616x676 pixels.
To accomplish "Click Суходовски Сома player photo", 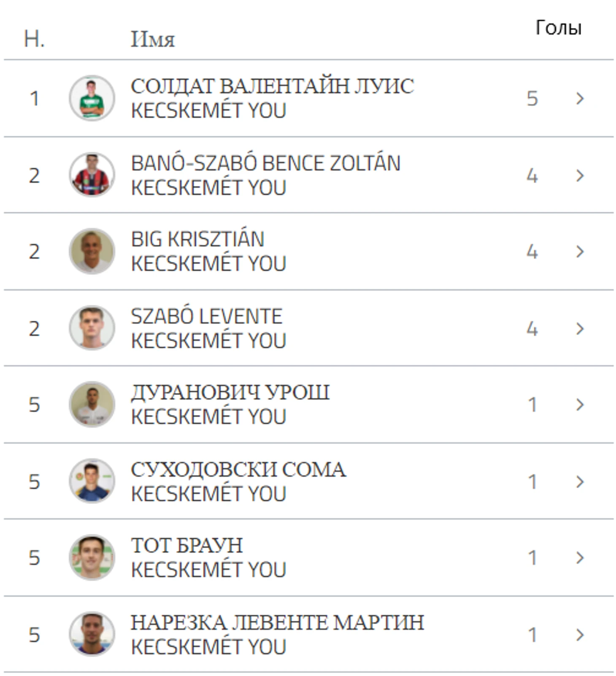I will [92, 481].
